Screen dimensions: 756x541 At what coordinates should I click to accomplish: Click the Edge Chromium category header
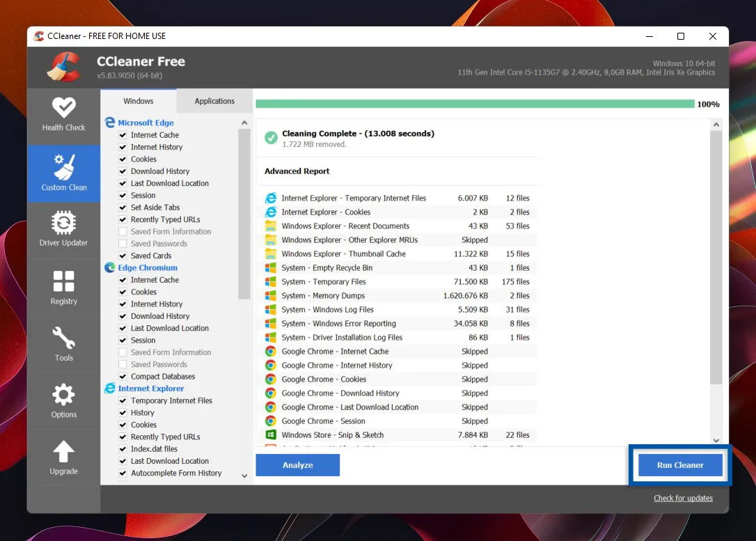point(147,268)
